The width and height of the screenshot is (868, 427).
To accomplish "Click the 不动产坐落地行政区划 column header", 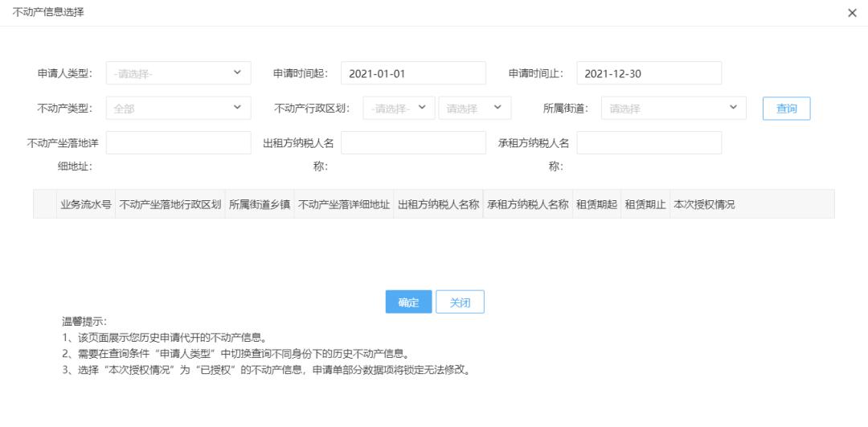I will coord(170,203).
